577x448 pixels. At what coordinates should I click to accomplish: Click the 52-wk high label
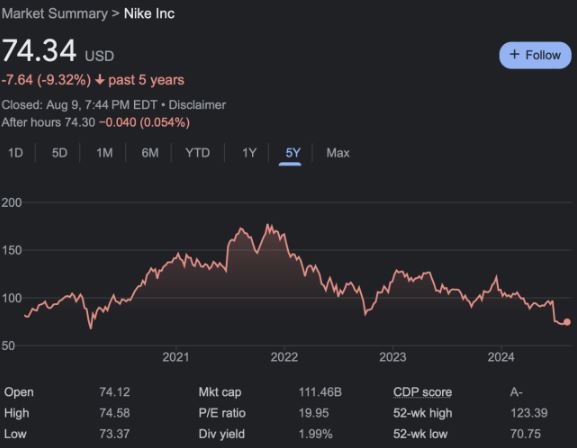click(422, 413)
